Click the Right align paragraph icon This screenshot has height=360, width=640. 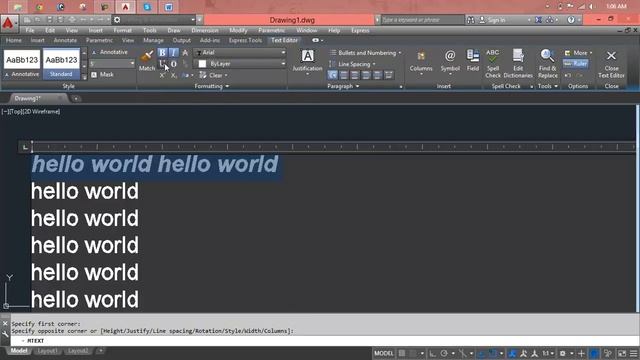(366, 75)
